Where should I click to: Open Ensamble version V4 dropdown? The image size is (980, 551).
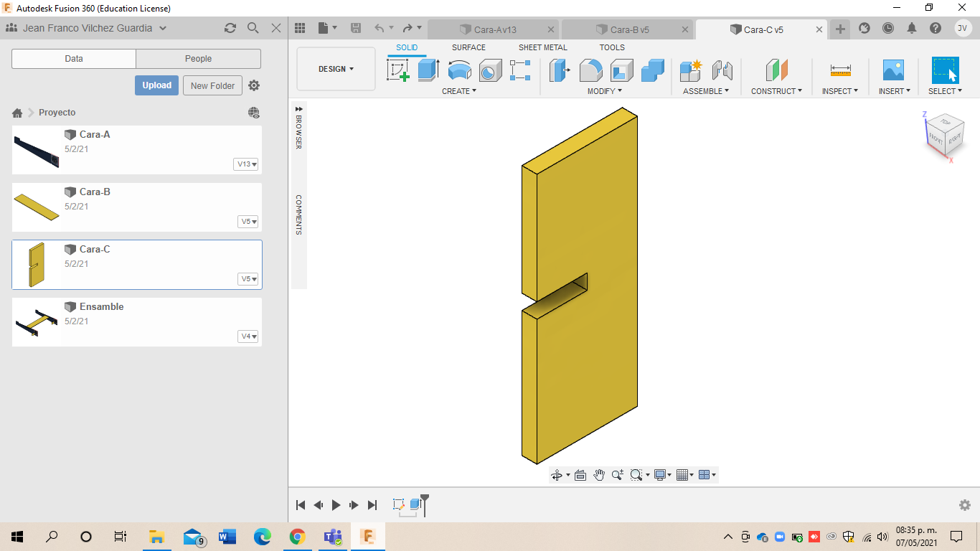(x=248, y=336)
